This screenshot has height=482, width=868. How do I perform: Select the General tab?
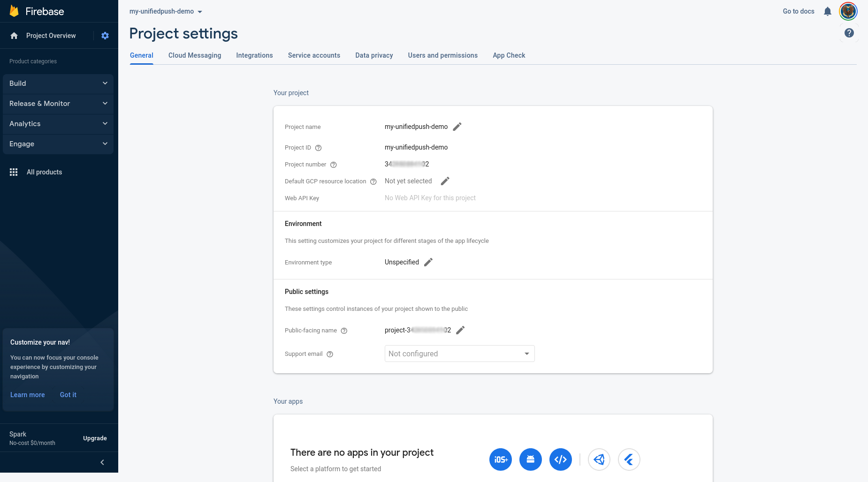coord(142,55)
